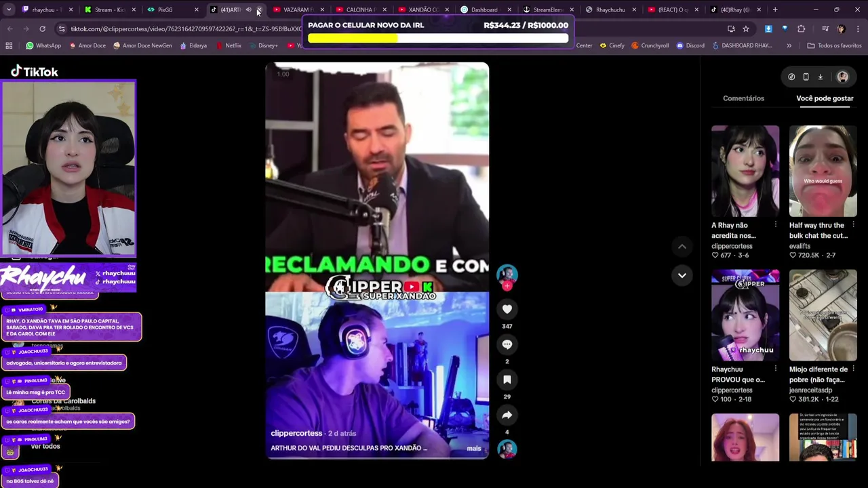This screenshot has height=488, width=868.
Task: Open the clippercortess username link
Action: [x=296, y=433]
